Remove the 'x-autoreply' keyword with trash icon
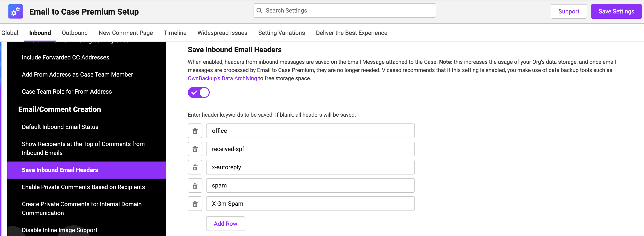Viewport: 644px width, 236px height. (195, 167)
